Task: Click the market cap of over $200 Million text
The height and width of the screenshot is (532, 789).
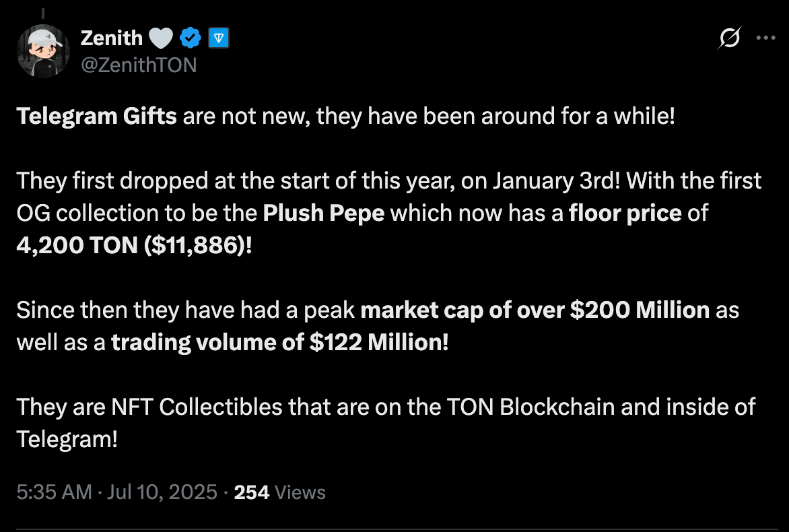Action: coord(535,310)
